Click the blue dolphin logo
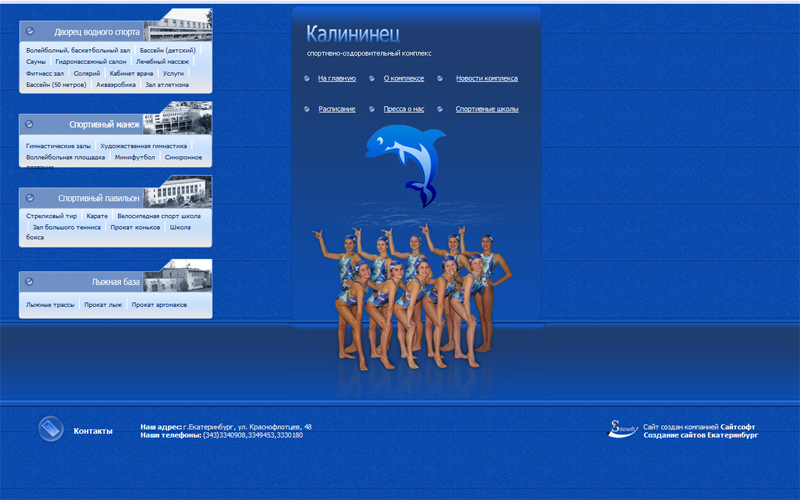 [406, 166]
